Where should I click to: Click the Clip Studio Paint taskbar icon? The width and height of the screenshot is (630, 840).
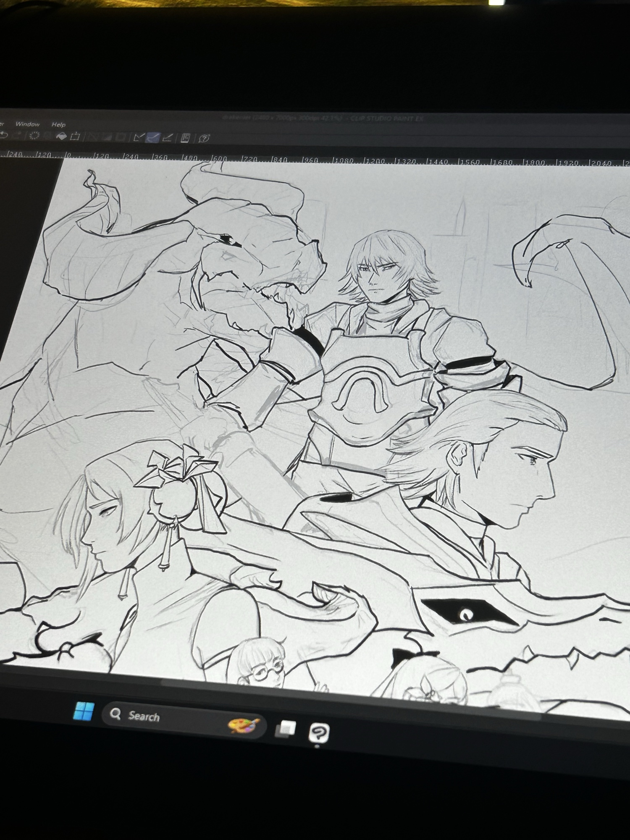[319, 733]
